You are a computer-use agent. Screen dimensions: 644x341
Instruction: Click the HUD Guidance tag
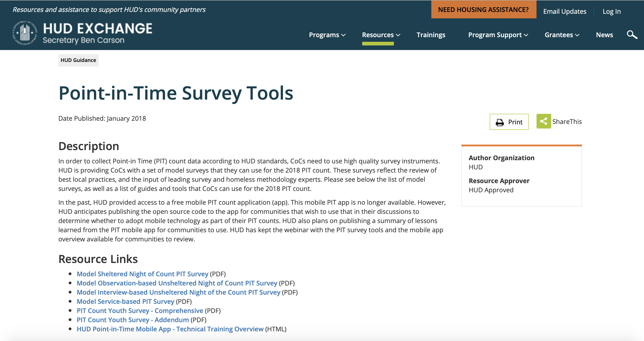[78, 60]
